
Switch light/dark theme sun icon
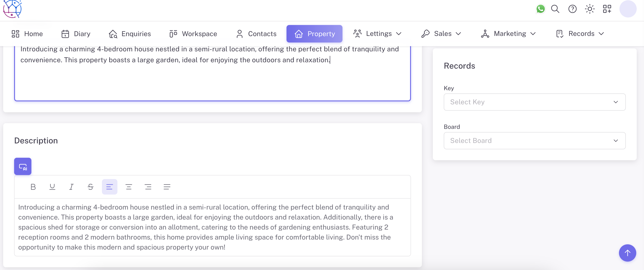[x=590, y=9]
